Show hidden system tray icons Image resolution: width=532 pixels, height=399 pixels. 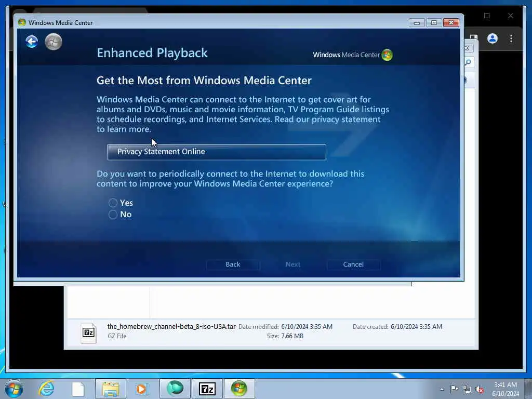click(x=442, y=389)
